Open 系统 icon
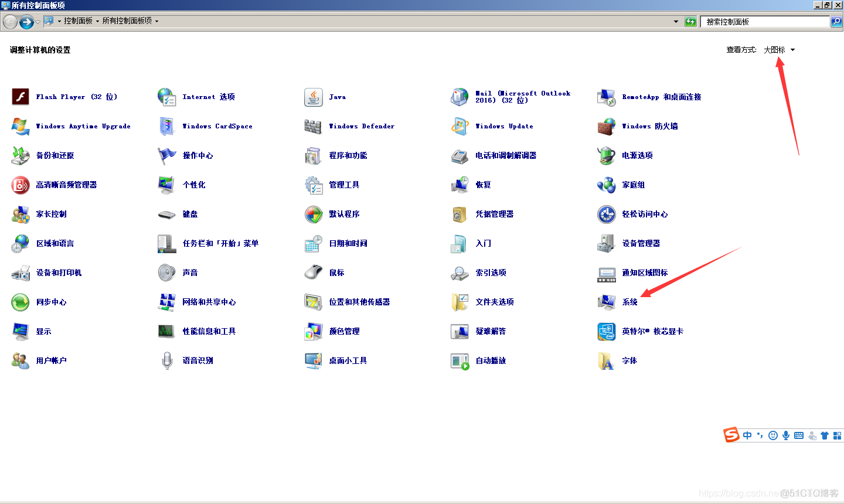This screenshot has height=504, width=844. (x=607, y=302)
